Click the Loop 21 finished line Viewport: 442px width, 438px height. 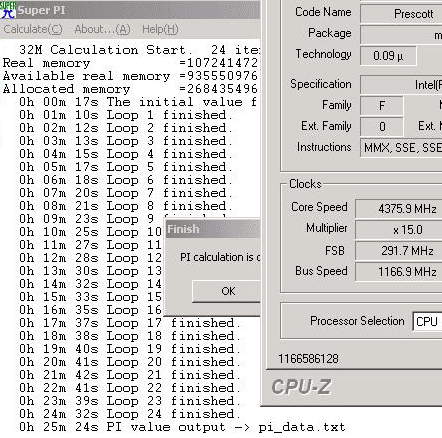pyautogui.click(x=130, y=375)
